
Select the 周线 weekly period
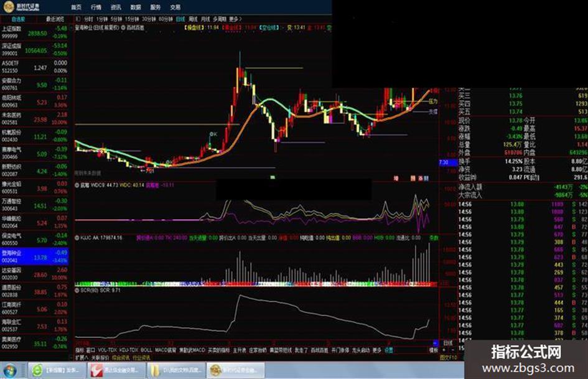(x=193, y=19)
